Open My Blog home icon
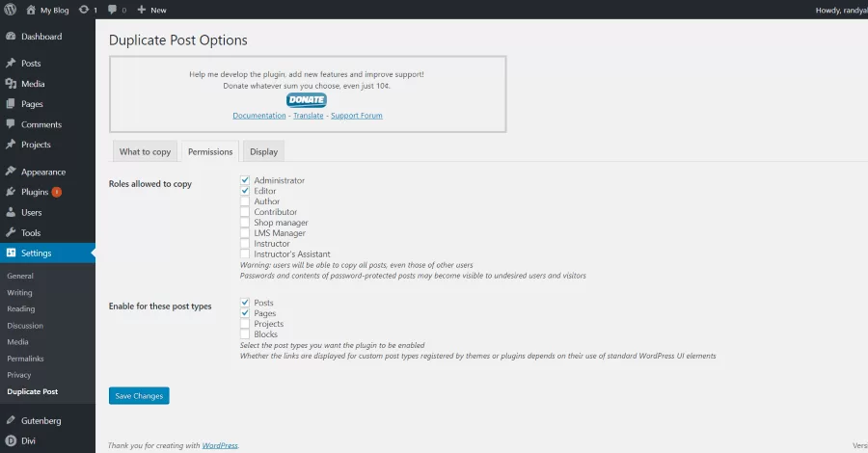The image size is (868, 453). pyautogui.click(x=31, y=10)
